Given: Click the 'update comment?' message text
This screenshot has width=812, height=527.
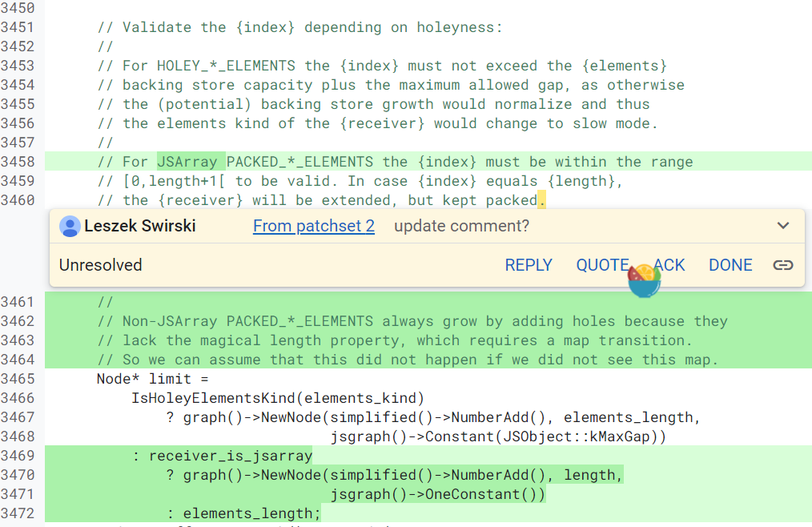Looking at the screenshot, I should coord(462,226).
